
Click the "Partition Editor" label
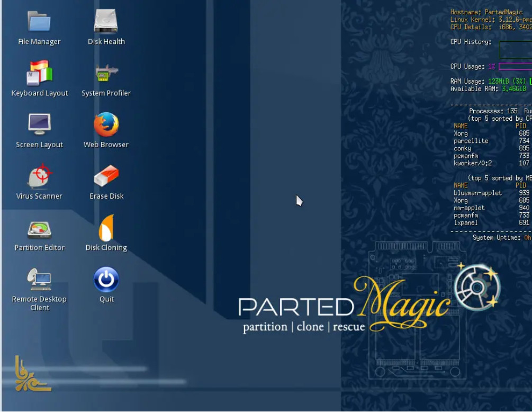pyautogui.click(x=40, y=248)
